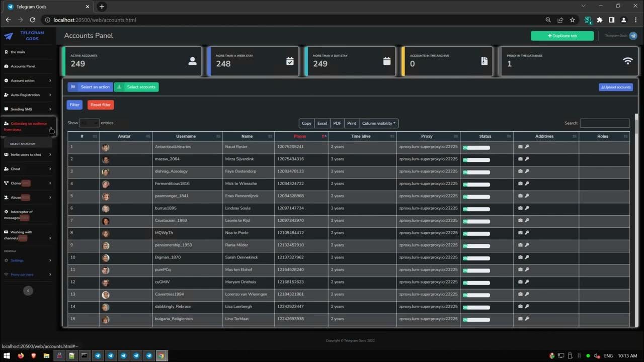
Task: Click the Telegram Gods paper-plane logo
Action: [x=9, y=36]
